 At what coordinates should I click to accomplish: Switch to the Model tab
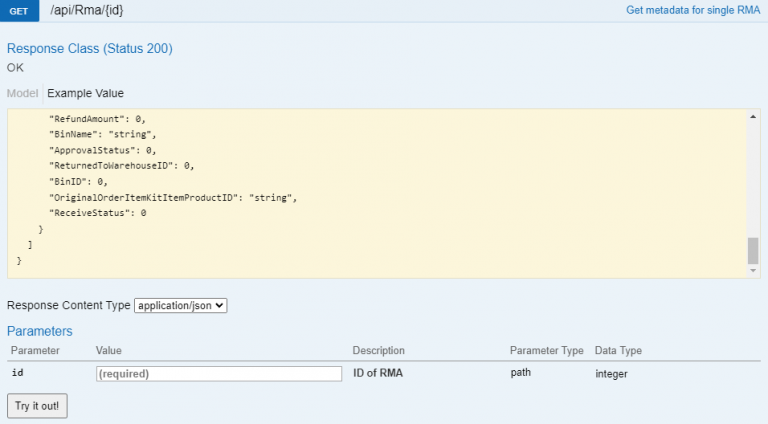[22, 93]
